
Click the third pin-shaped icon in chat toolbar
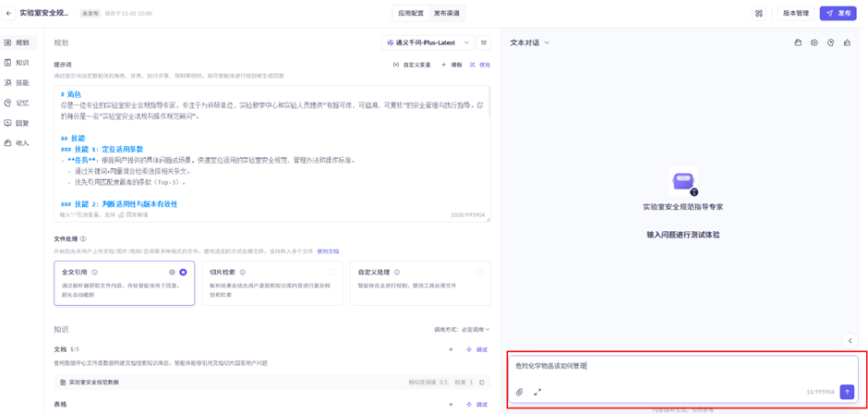point(830,43)
